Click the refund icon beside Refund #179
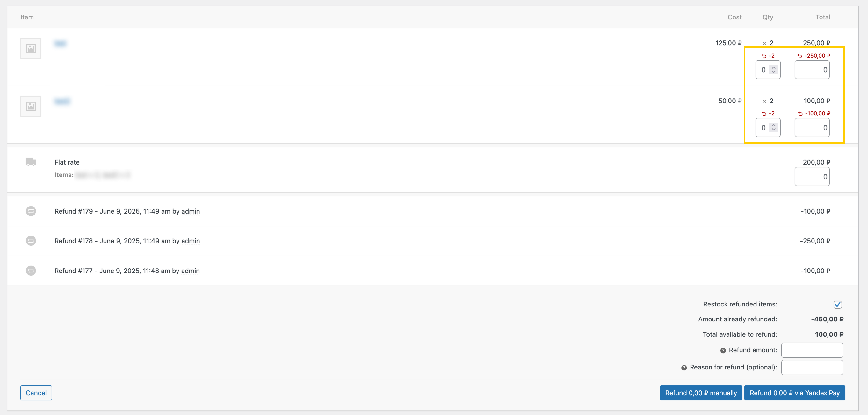868x415 pixels. point(31,211)
